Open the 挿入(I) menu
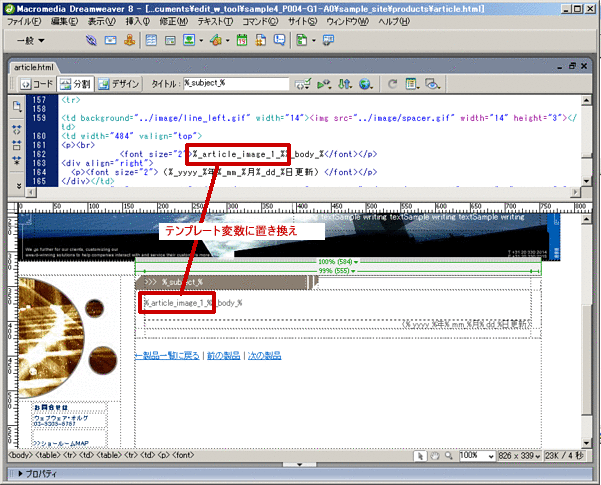Screen dimensions: 601x485 point(138,21)
